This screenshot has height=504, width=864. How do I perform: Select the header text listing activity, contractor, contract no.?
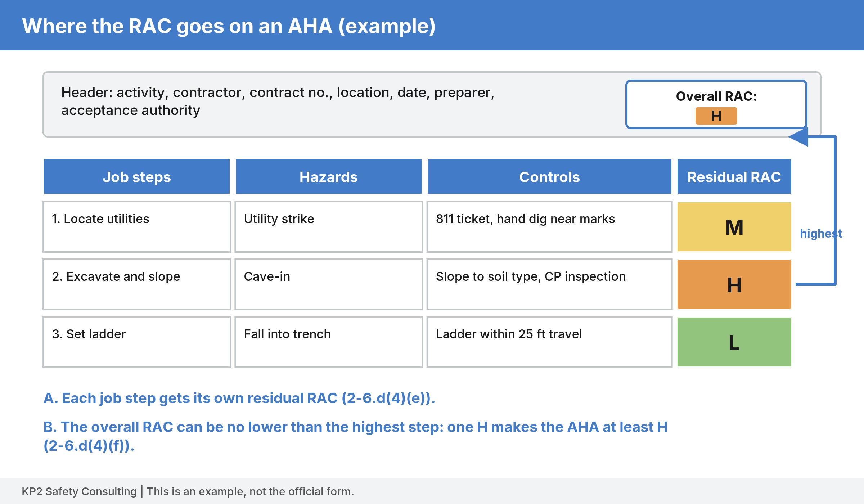pos(278,102)
